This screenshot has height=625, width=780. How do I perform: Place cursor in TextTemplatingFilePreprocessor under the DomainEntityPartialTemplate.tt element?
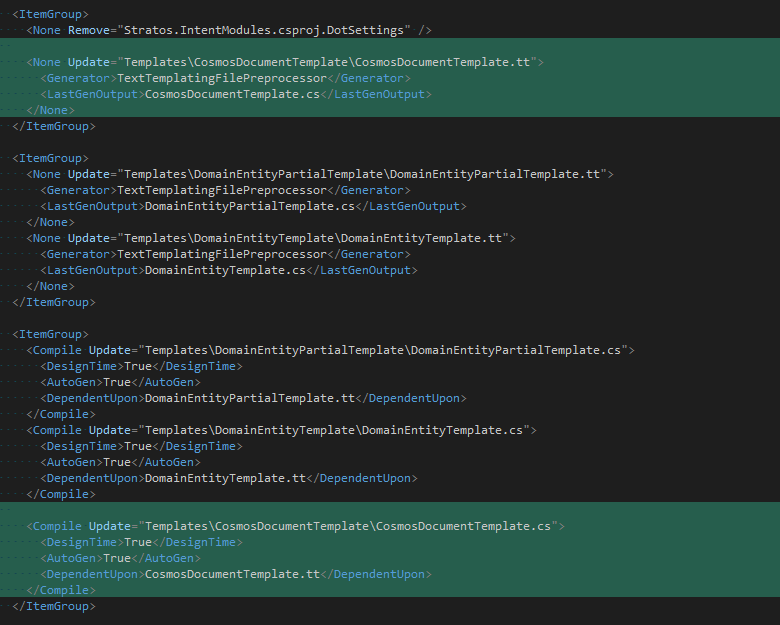coord(222,190)
